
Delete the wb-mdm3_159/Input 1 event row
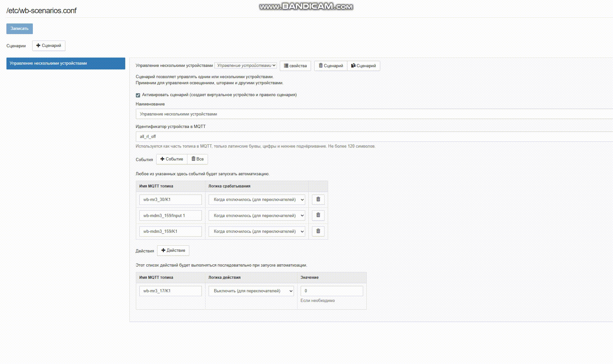(318, 215)
